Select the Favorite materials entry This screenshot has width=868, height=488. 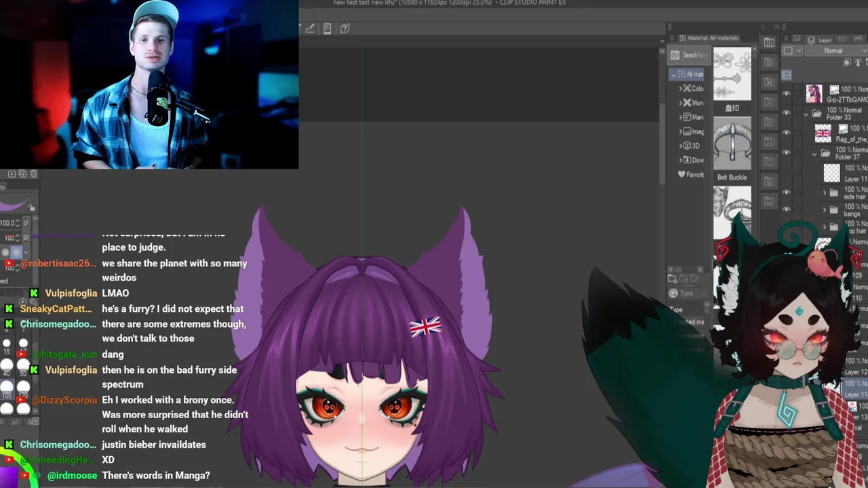690,174
